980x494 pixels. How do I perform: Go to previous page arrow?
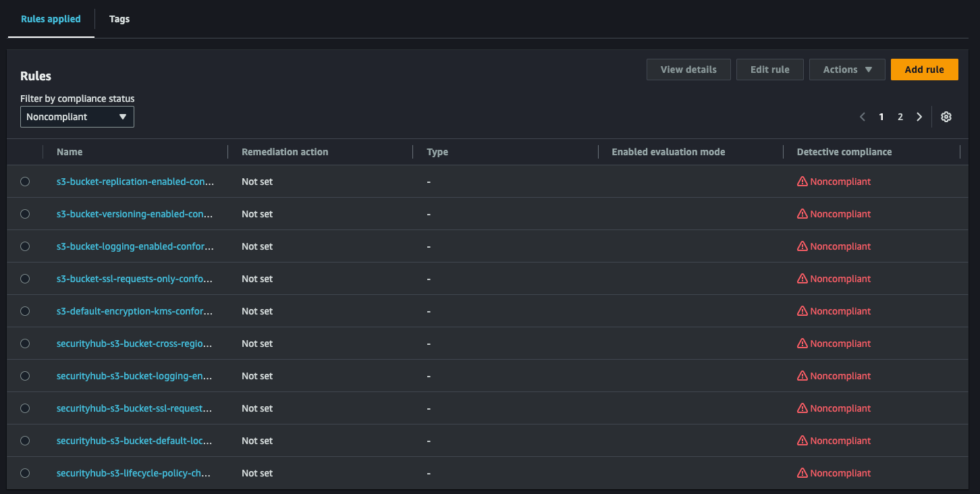[x=863, y=117]
